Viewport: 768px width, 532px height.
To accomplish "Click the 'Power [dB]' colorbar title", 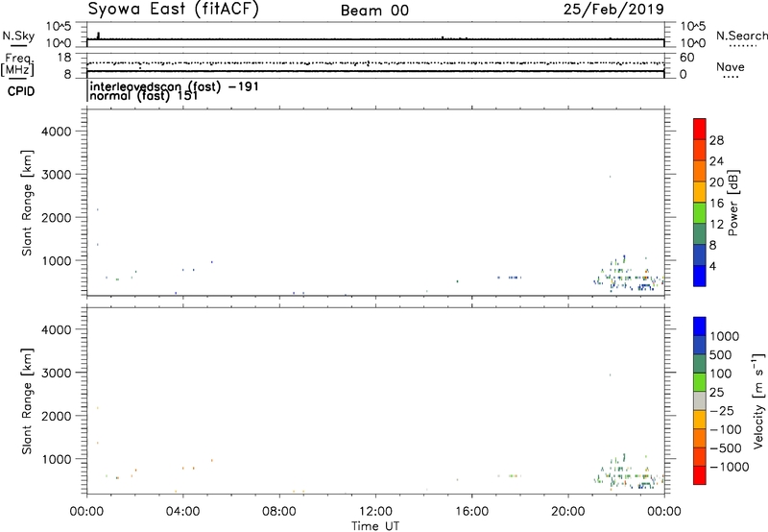I will tap(732, 203).
